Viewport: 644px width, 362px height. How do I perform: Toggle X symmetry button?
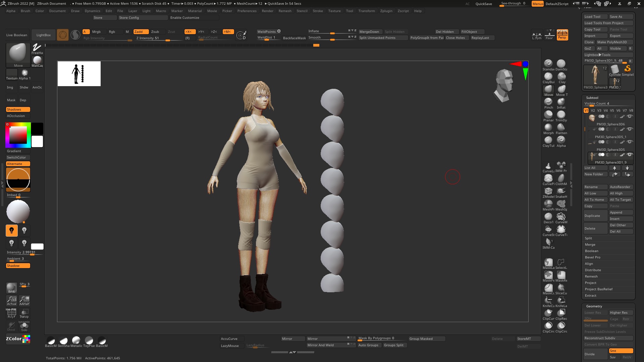coord(190,32)
